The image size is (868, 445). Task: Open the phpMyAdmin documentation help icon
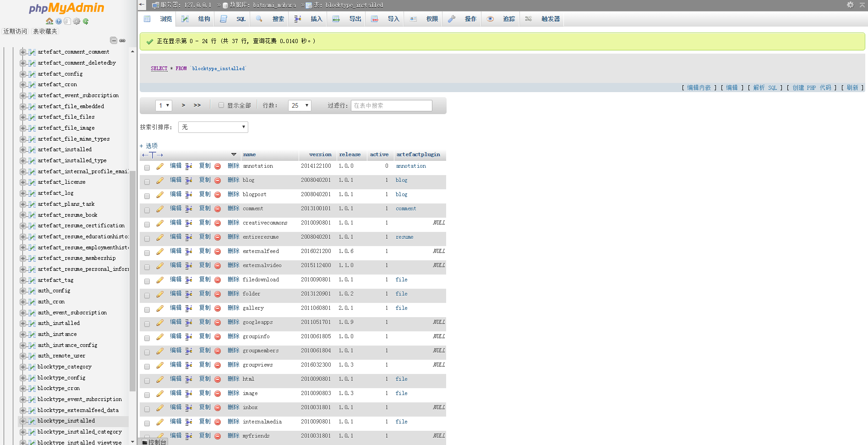[59, 21]
